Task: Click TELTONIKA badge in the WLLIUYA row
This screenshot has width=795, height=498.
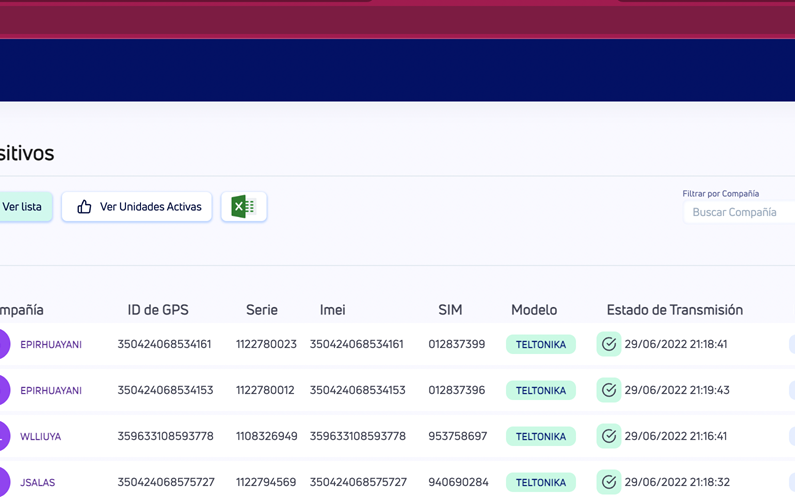Action: pyautogui.click(x=540, y=437)
